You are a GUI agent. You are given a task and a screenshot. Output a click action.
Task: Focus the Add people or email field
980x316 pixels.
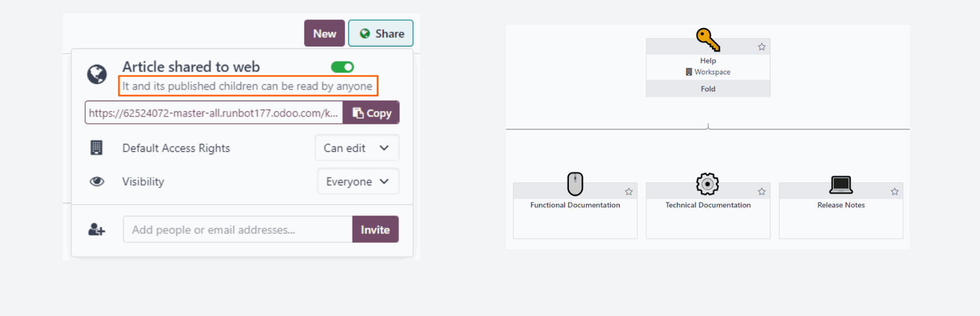238,230
